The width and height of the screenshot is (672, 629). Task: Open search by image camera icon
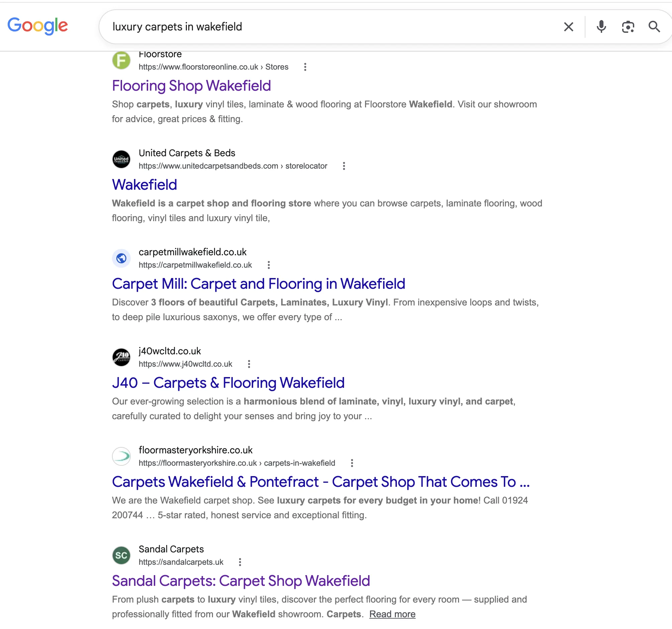[x=628, y=27]
